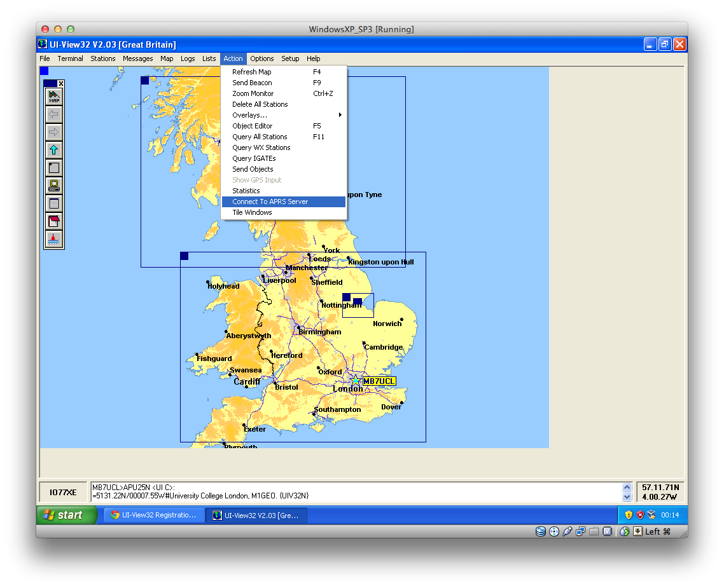Click the UI-View32 V2.03 taskbar button
The width and height of the screenshot is (724, 588).
click(257, 515)
